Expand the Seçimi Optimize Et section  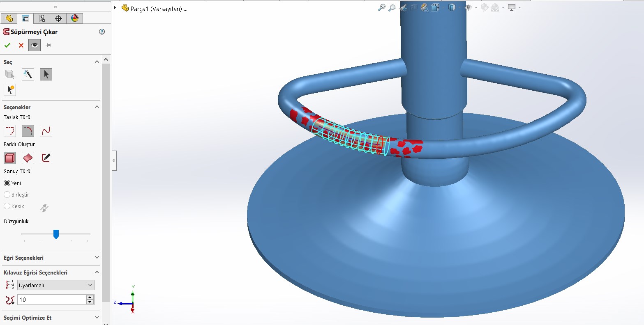[x=97, y=317]
